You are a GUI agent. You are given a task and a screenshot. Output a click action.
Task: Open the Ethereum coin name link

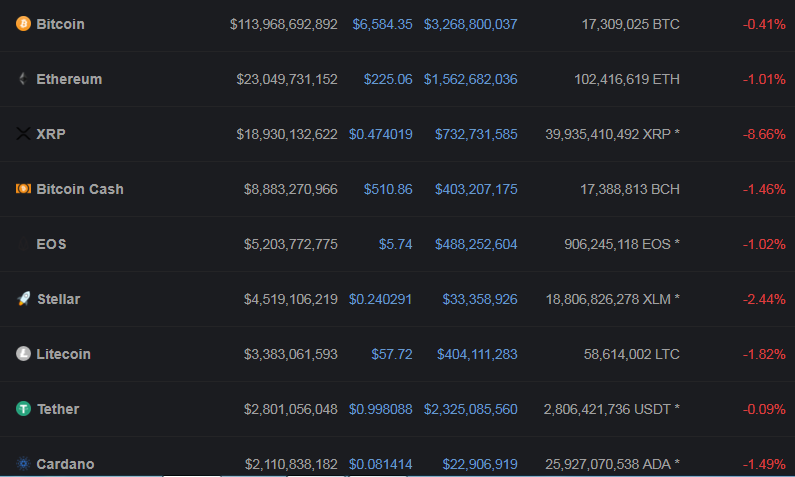coord(69,79)
